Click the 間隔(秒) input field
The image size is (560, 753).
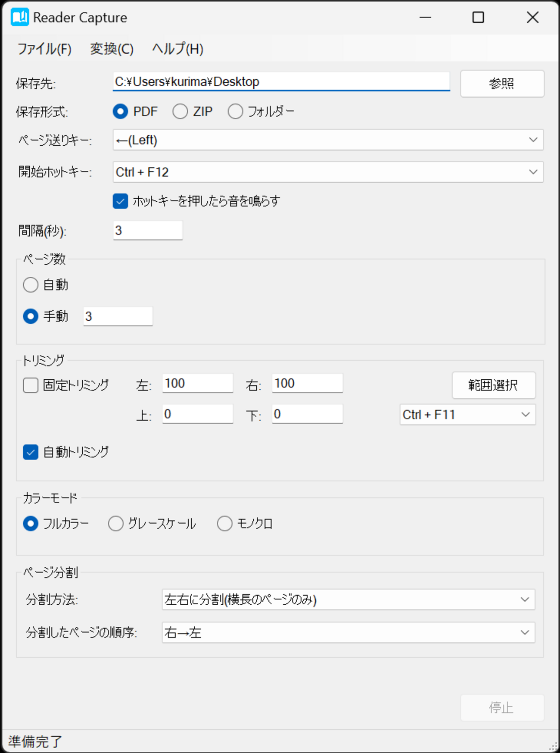pyautogui.click(x=147, y=231)
